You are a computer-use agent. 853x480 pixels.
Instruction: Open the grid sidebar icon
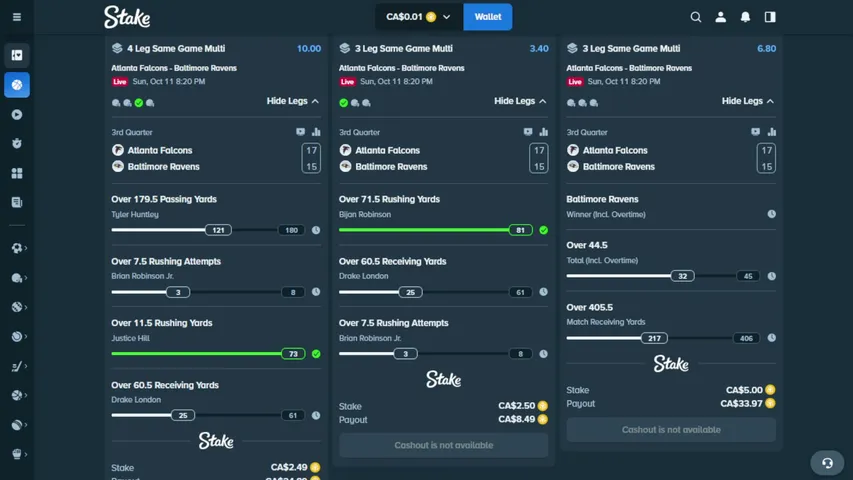tap(17, 173)
